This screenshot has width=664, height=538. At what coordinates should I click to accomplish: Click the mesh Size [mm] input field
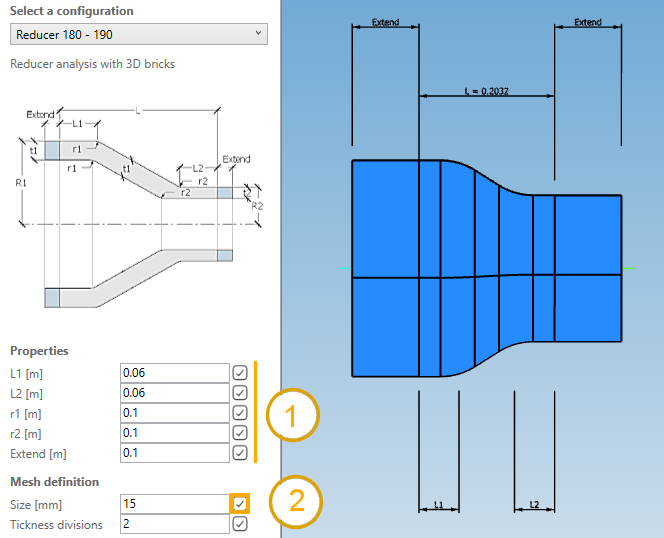(175, 504)
